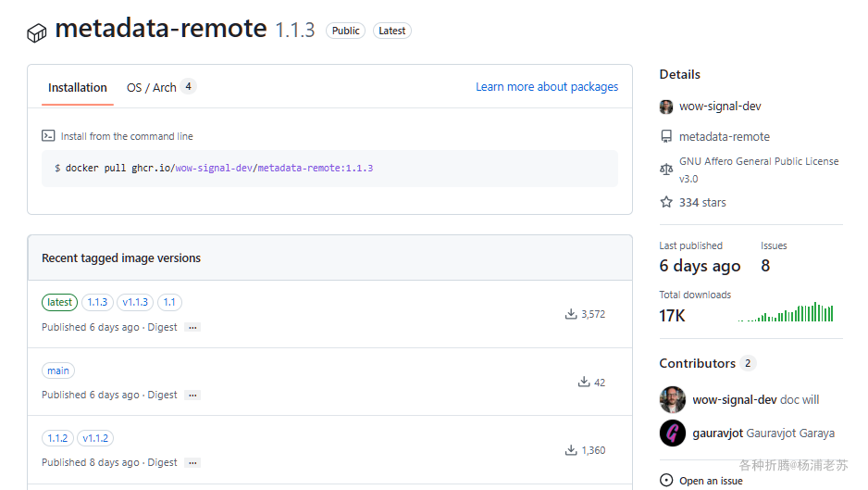Screen dimensions: 868x490
Task: Click the Contributors count badge 2
Action: 748,363
